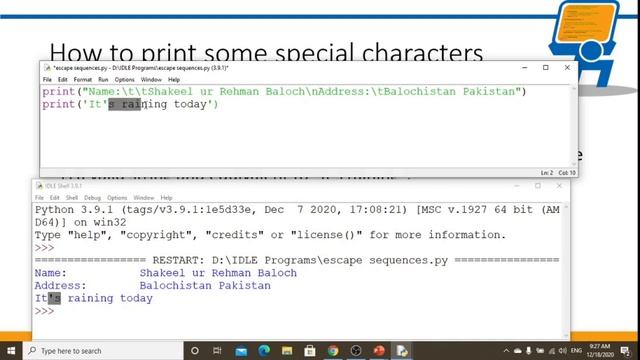Open the Run menu in editor
Image resolution: width=640 pixels, height=360 pixels.
pos(103,80)
